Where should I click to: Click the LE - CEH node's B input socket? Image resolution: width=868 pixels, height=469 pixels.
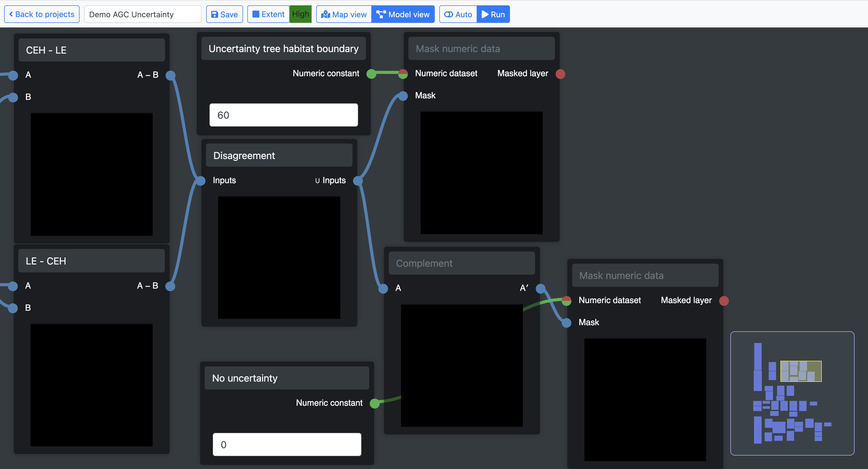13,308
